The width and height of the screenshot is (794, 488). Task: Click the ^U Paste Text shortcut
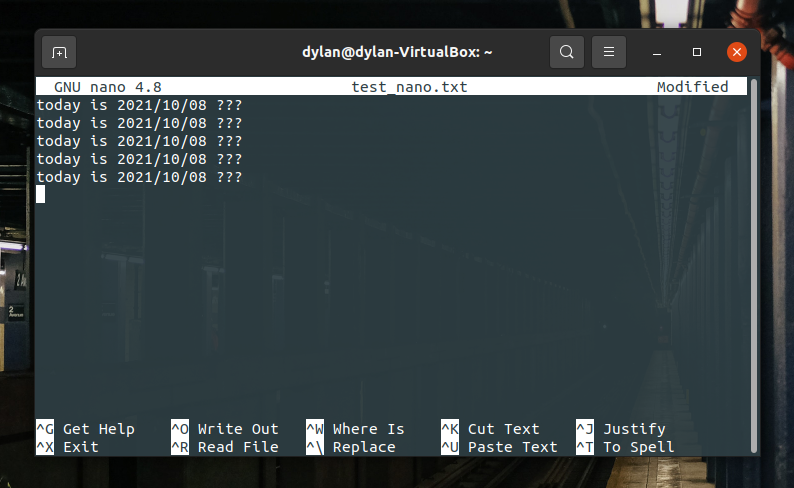tap(499, 447)
